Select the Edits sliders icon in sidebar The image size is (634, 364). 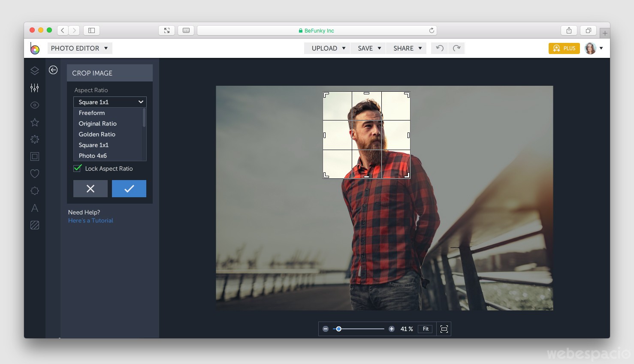pyautogui.click(x=34, y=87)
